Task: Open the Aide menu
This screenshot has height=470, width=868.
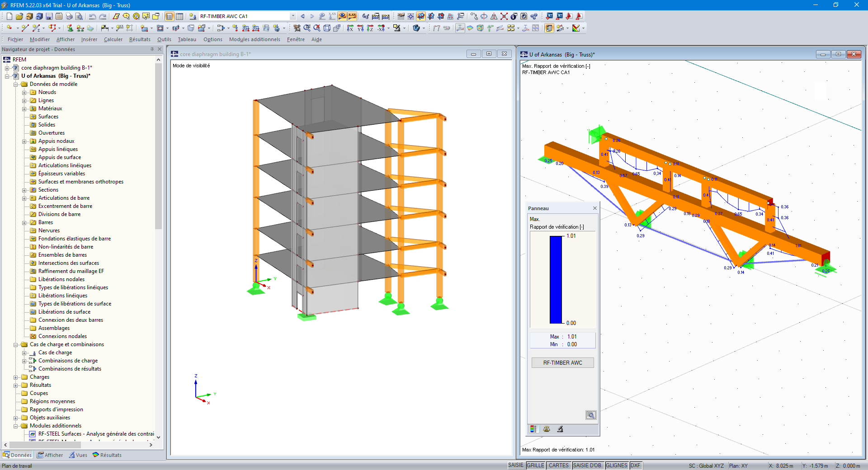Action: pyautogui.click(x=316, y=39)
